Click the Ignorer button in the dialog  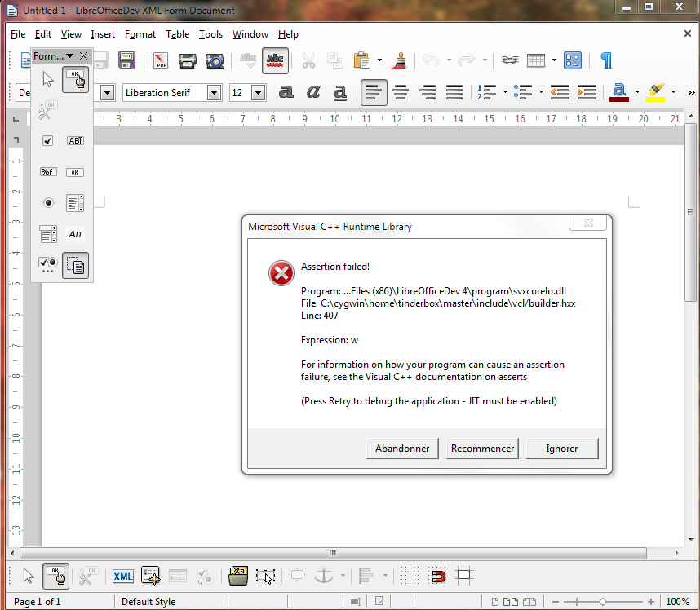pyautogui.click(x=561, y=449)
